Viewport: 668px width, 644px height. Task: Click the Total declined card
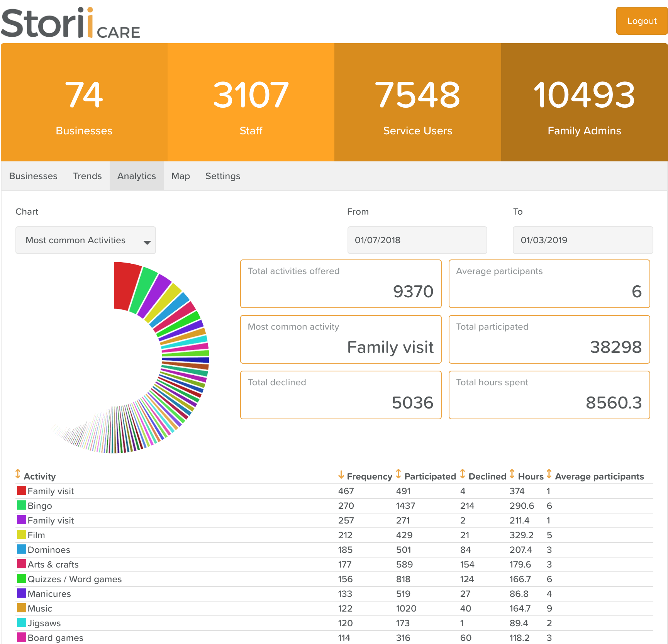pos(341,395)
